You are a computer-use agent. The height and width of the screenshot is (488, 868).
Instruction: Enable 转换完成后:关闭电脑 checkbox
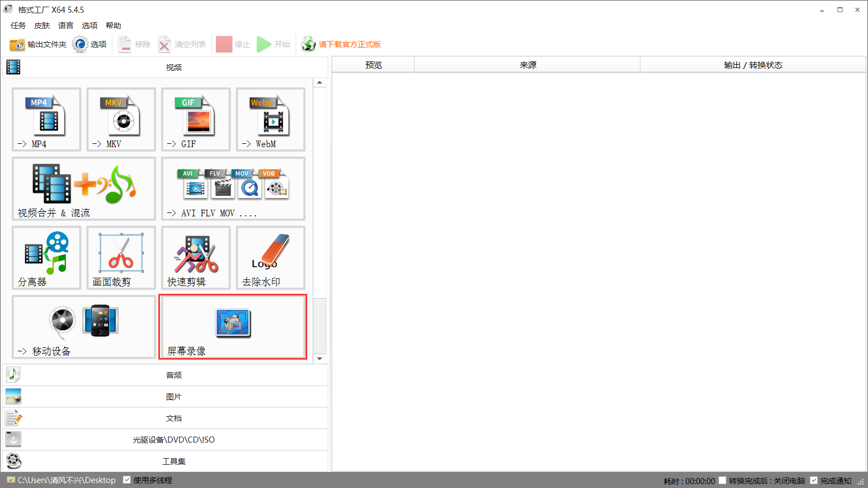click(722, 480)
